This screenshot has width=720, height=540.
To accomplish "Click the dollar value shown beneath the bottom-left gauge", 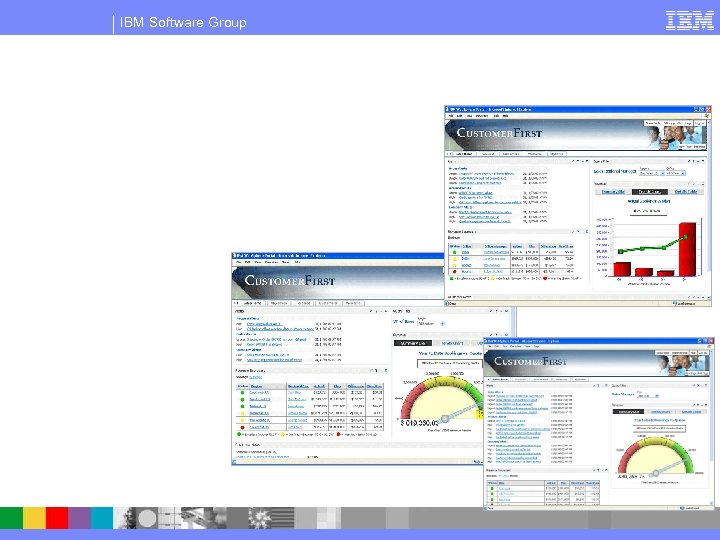I will (x=419, y=423).
